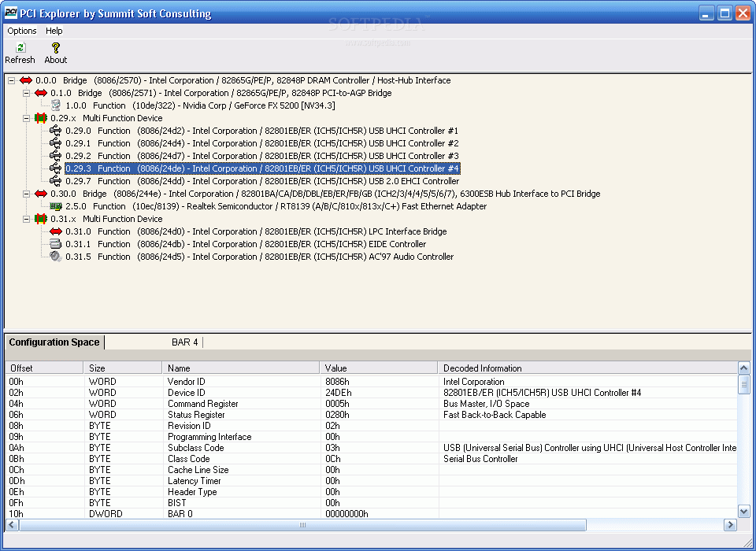Click network card icon of Realtek RT8139 adapter

(56, 206)
